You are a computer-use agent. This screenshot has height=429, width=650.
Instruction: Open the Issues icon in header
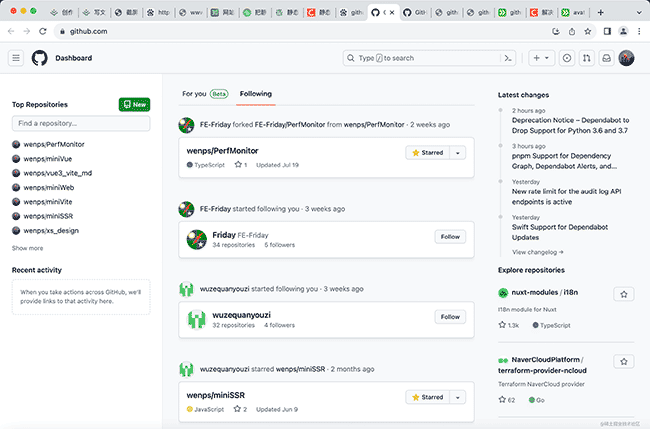(x=567, y=58)
